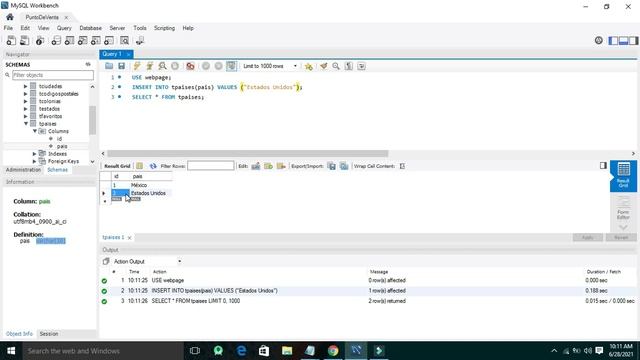
Task: Save query to favorites star icon
Action: (309, 66)
